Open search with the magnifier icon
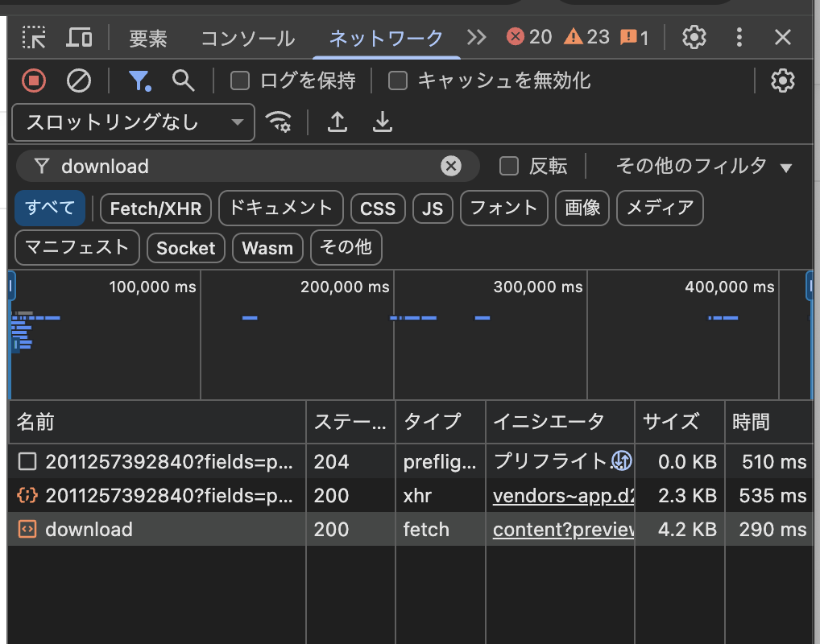This screenshot has width=820, height=644. pyautogui.click(x=184, y=80)
